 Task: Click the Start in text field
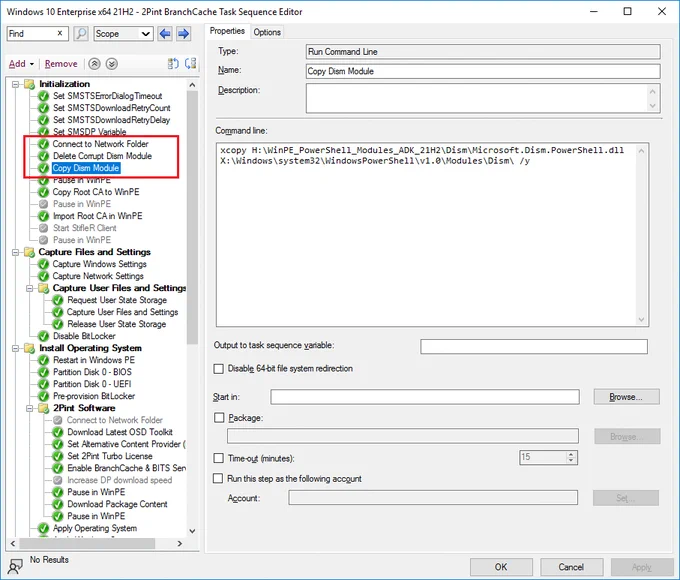click(x=425, y=397)
